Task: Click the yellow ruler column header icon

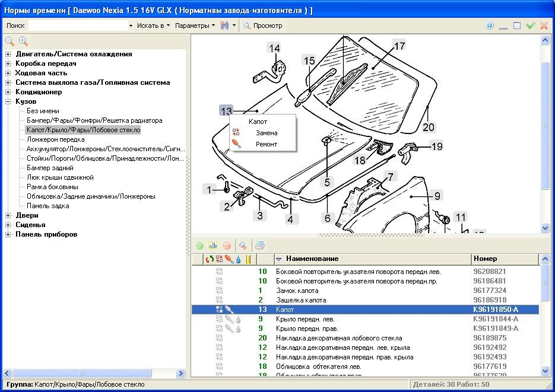Action: pyautogui.click(x=249, y=259)
